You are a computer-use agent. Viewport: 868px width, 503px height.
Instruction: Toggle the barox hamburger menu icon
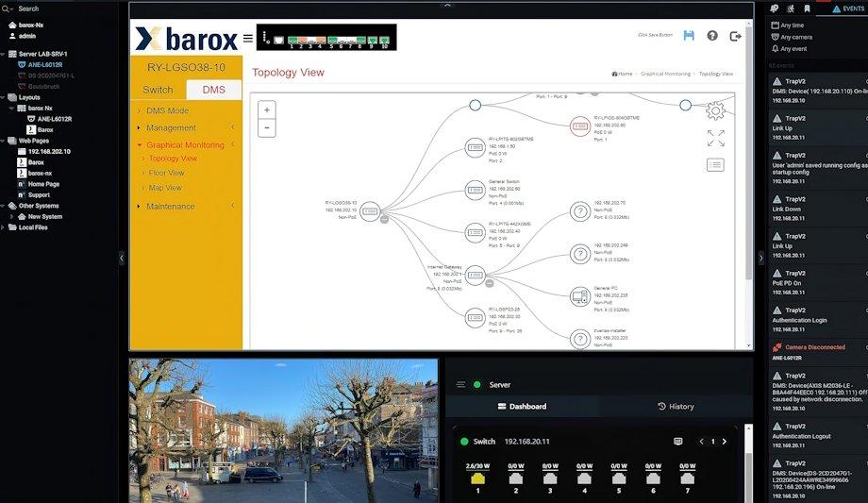(248, 39)
